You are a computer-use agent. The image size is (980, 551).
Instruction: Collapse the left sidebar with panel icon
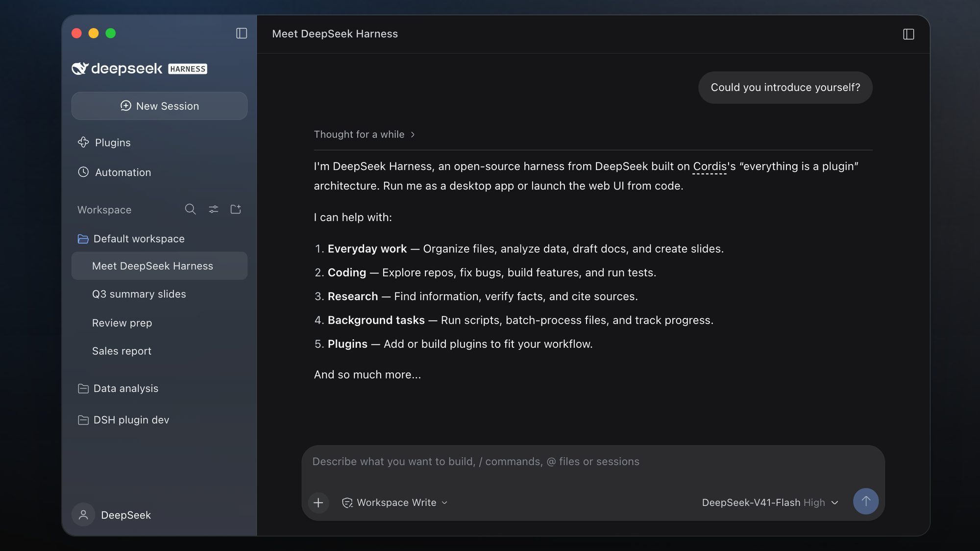point(242,33)
